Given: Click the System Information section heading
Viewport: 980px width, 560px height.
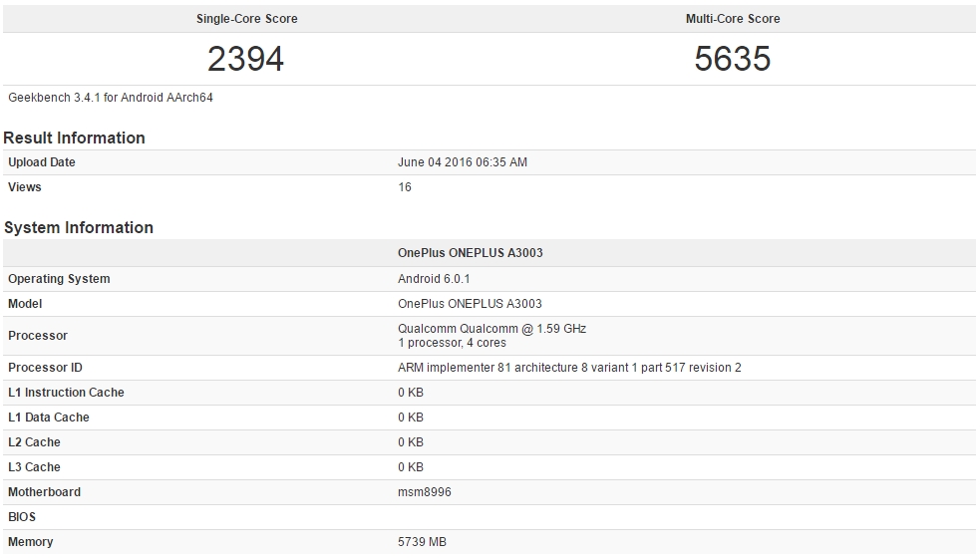Looking at the screenshot, I should pyautogui.click(x=79, y=227).
